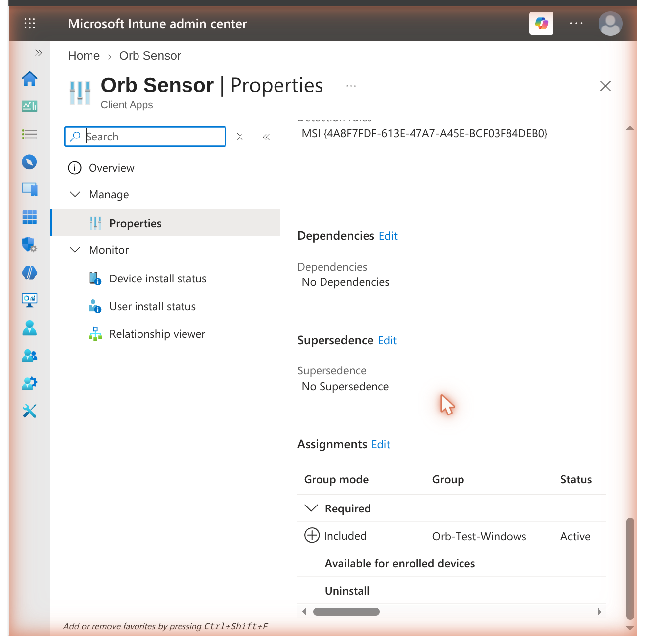The height and width of the screenshot is (644, 645).
Task: Click the Status column header
Action: point(576,480)
